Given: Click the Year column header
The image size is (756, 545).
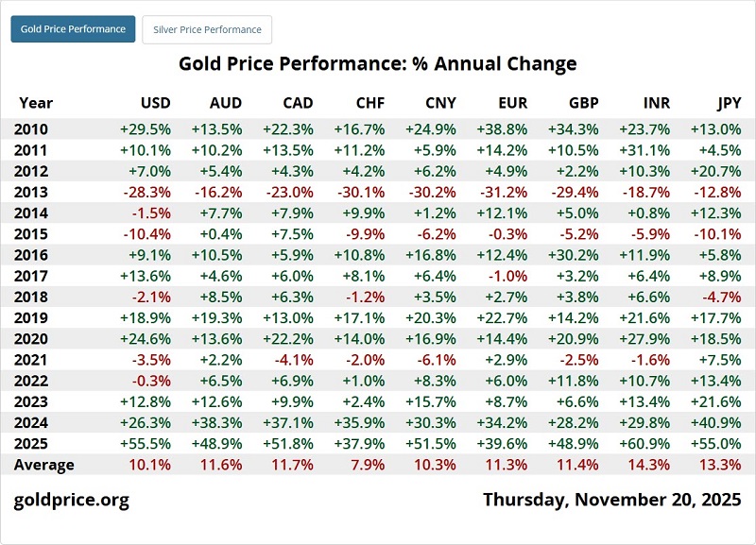Looking at the screenshot, I should click(36, 103).
